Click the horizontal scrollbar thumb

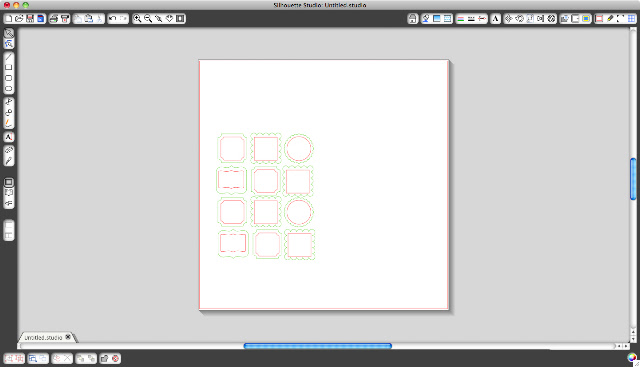318,346
